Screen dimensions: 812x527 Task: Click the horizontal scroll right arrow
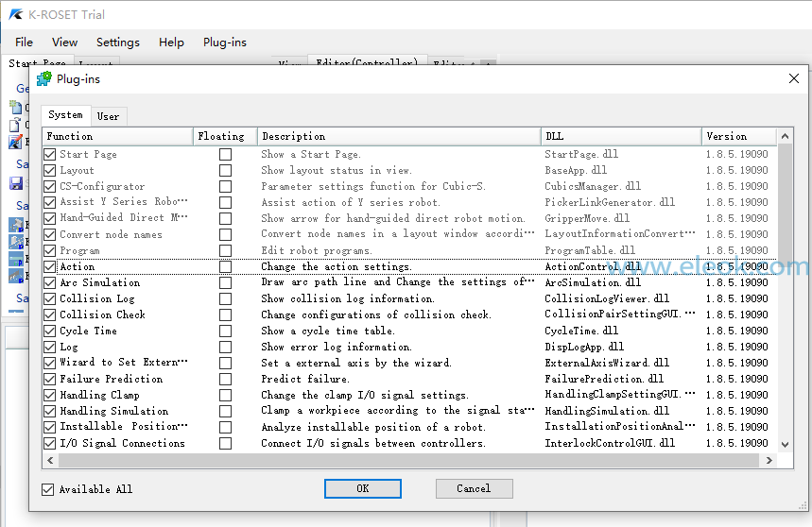[769, 460]
